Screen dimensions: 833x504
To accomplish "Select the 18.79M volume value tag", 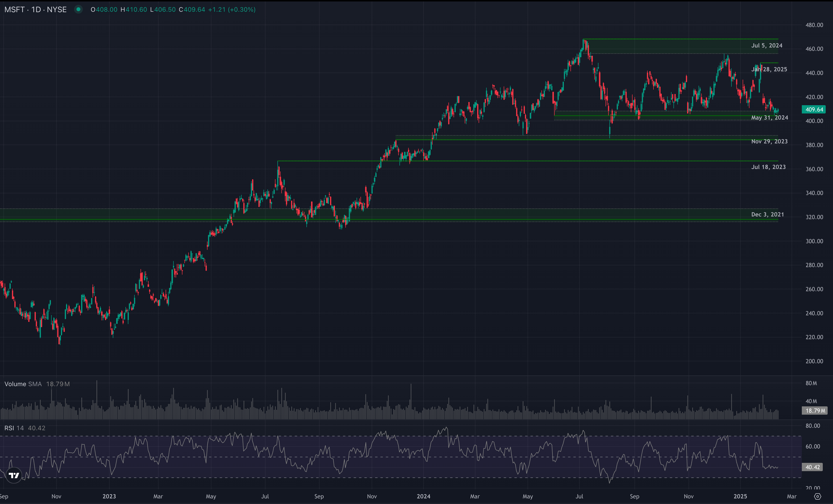I will coord(815,411).
